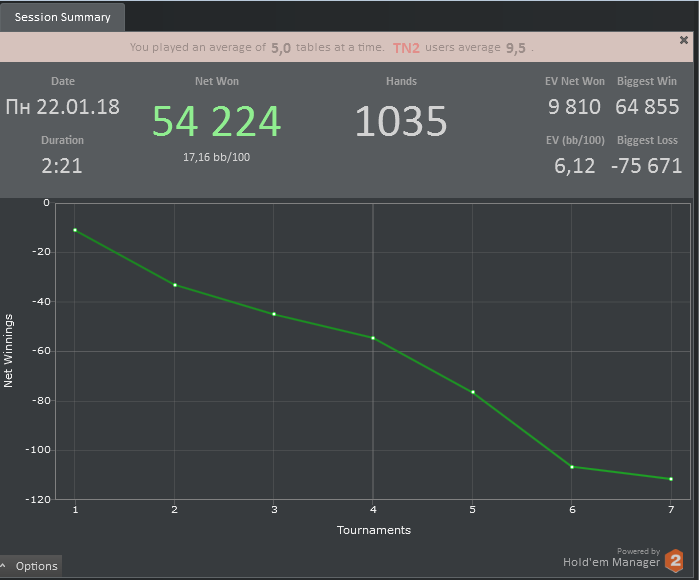Click the EV (bb/100) value 6,12

click(574, 166)
